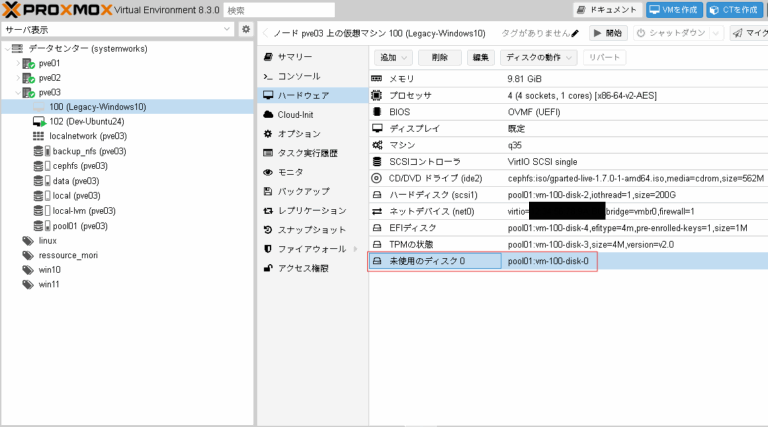
Task: Select the プロセッサ hardware row
Action: pos(568,95)
